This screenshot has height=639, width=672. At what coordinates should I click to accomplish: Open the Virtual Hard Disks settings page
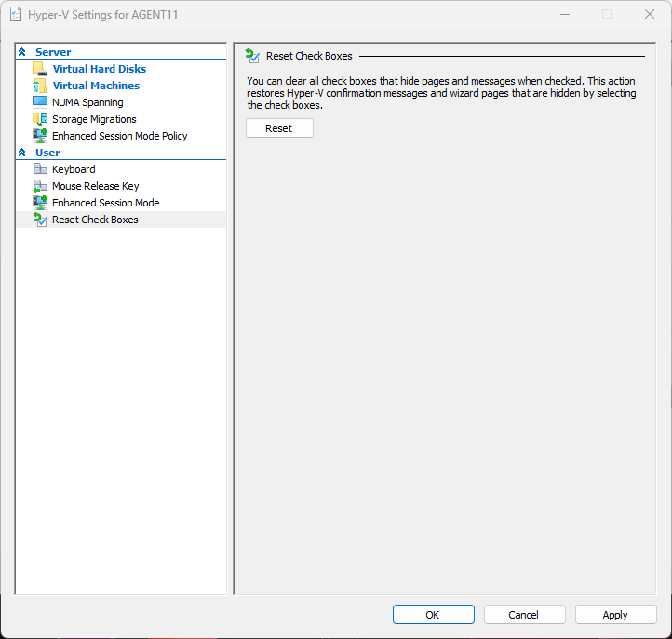99,69
